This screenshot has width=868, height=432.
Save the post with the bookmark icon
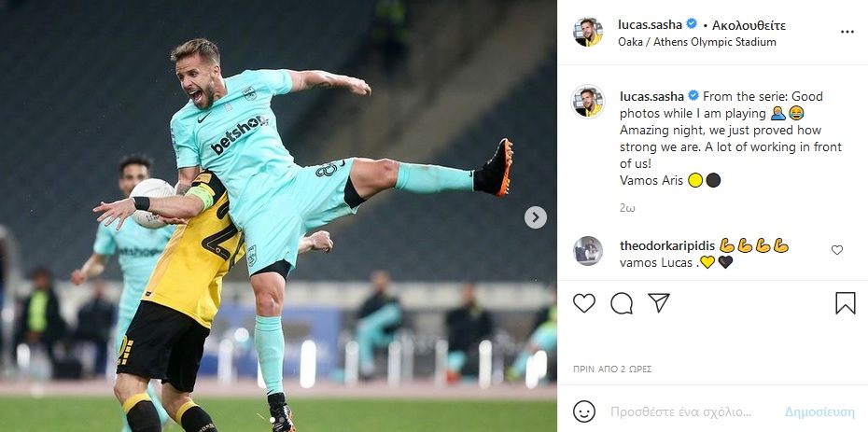[x=846, y=303]
